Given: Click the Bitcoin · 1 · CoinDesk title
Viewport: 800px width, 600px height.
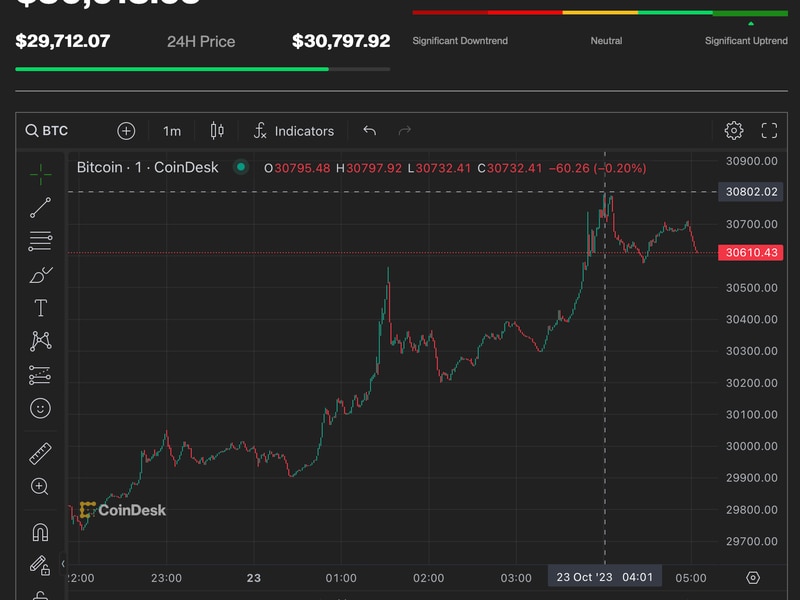Looking at the screenshot, I should click(147, 167).
